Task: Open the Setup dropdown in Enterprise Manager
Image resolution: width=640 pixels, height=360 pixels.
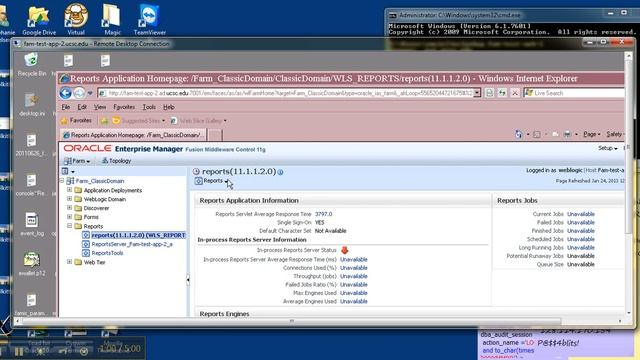Action: tap(608, 148)
